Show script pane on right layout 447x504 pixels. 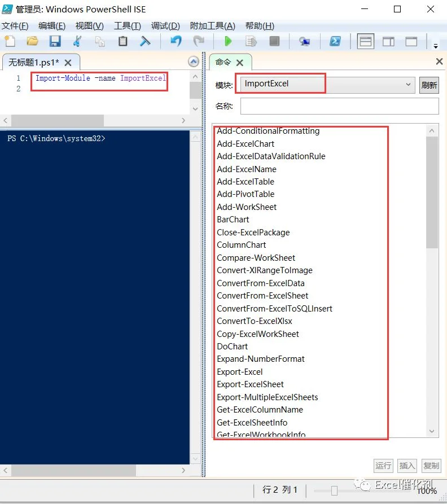388,41
